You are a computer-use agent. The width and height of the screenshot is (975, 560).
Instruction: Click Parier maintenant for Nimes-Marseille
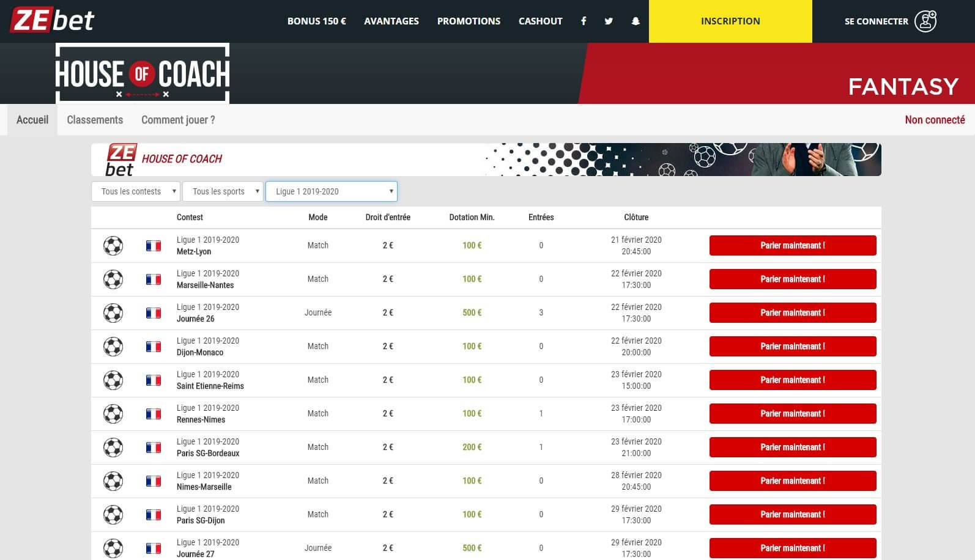(x=793, y=481)
